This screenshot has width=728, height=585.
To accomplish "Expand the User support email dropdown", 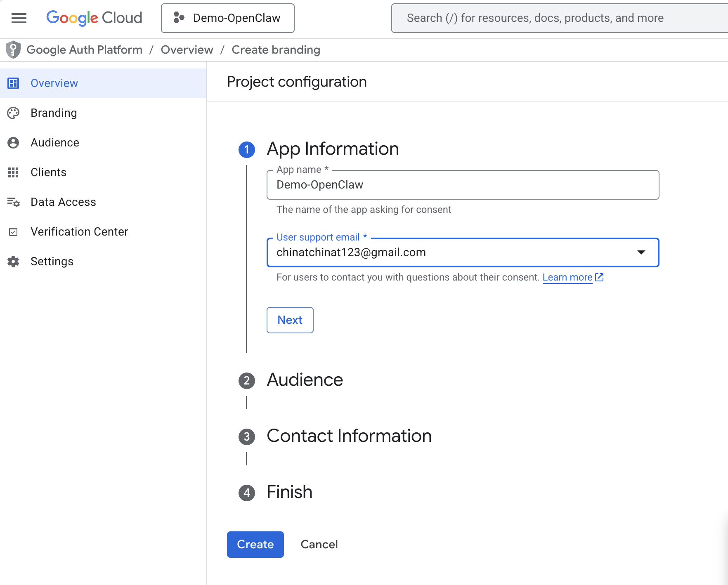I will pos(641,252).
